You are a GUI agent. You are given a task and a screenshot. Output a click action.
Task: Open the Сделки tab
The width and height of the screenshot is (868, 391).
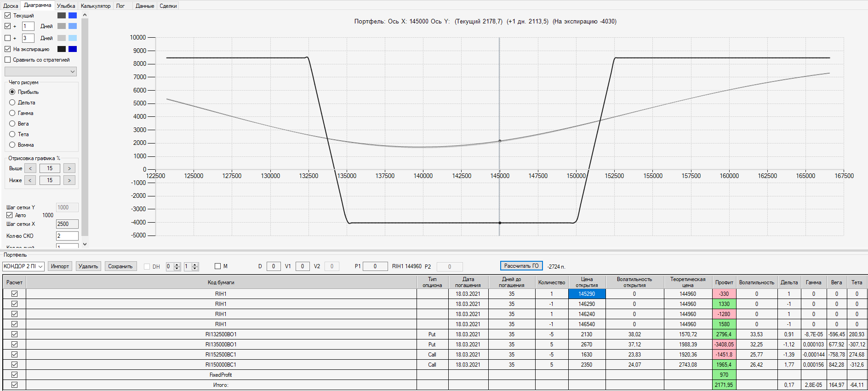tap(168, 6)
